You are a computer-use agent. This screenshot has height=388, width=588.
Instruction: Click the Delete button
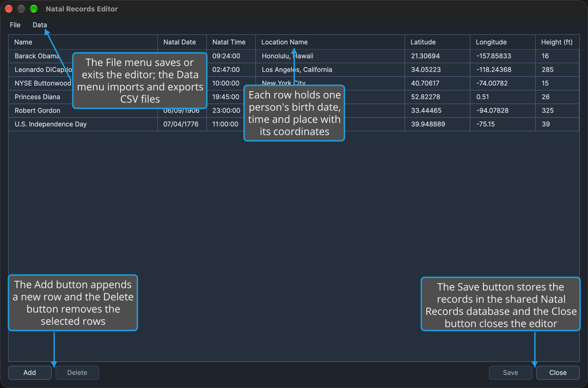pos(77,373)
